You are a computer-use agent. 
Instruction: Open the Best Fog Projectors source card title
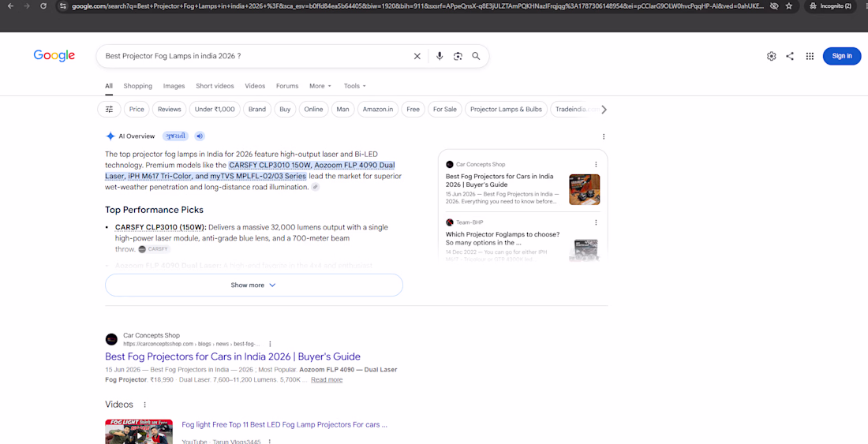click(499, 181)
